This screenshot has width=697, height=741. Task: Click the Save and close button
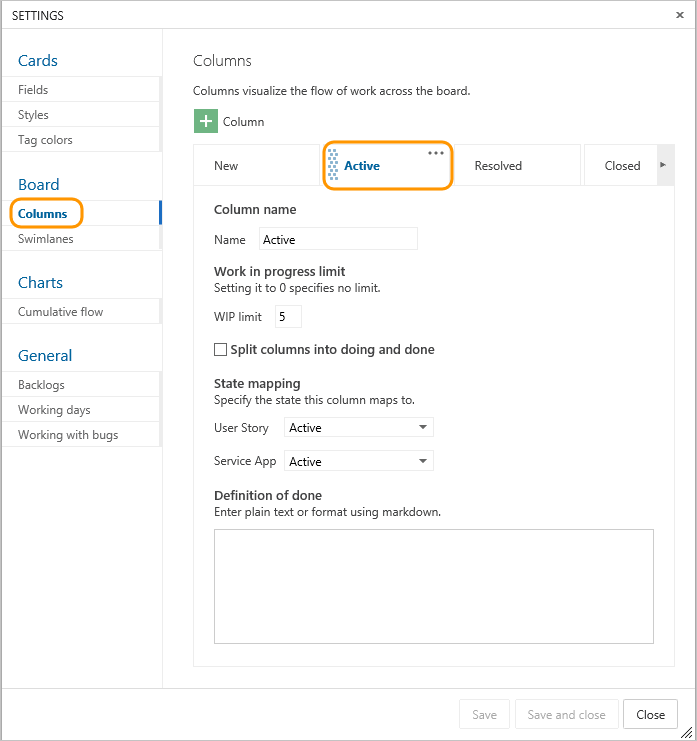pos(567,714)
